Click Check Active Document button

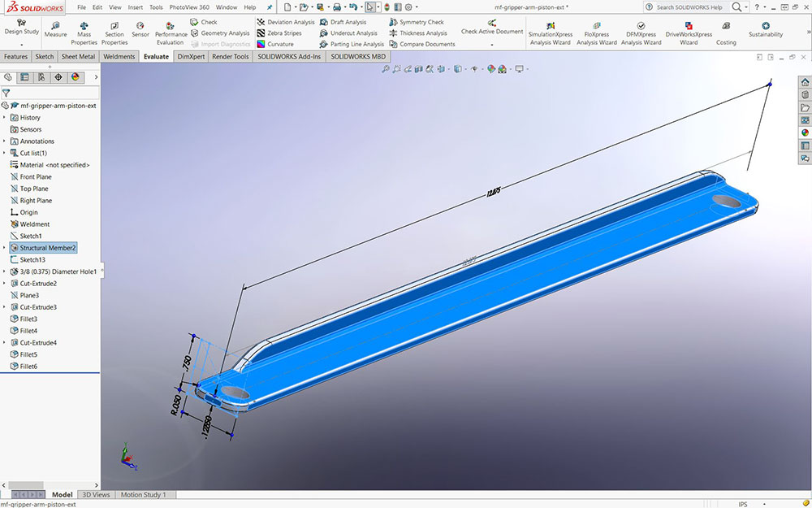(492, 32)
